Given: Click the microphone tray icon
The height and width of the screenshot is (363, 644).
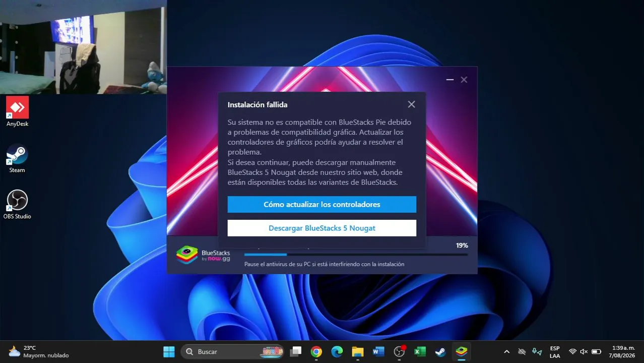Looking at the screenshot, I should coord(537,351).
